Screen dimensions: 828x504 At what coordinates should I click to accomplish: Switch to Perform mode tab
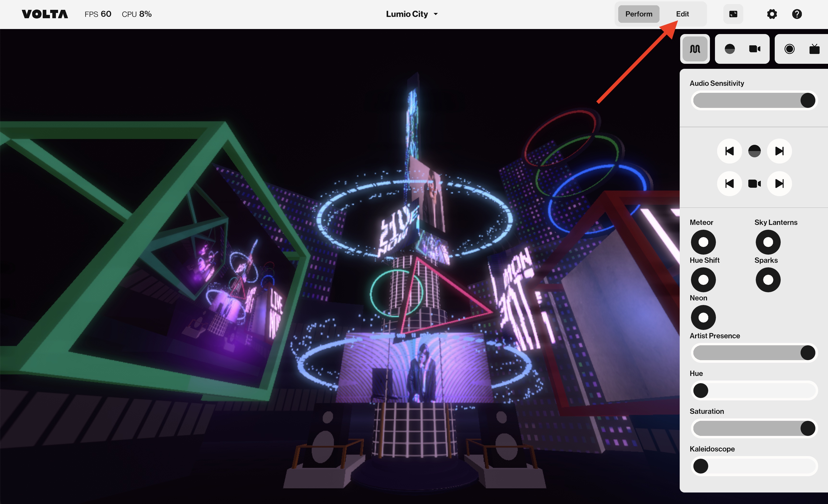[638, 14]
